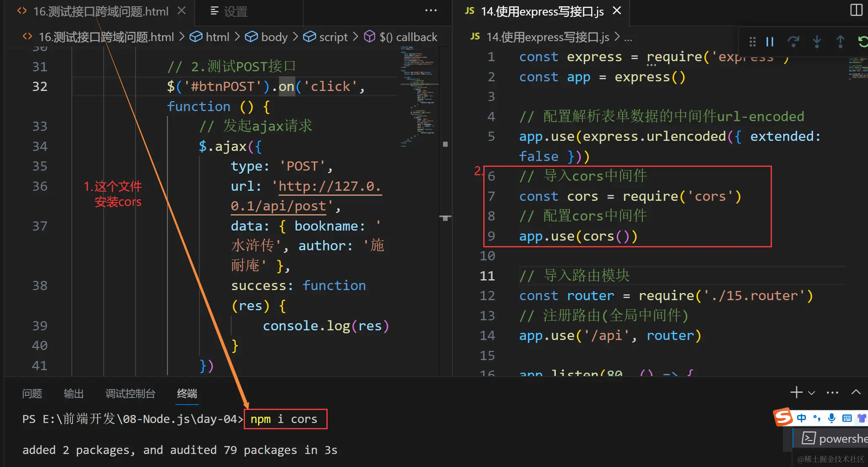Split the right editor layout icon
The image size is (868, 467).
pyautogui.click(x=856, y=10)
